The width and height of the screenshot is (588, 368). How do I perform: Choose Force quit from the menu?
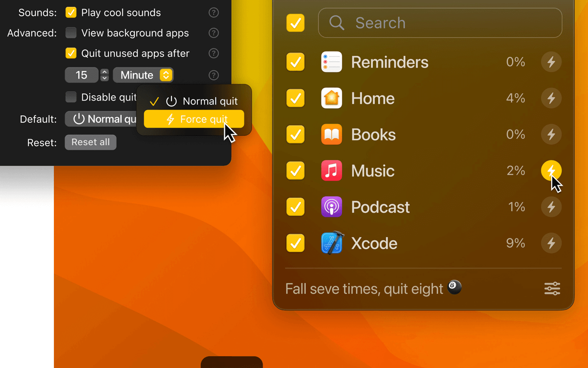(x=194, y=119)
